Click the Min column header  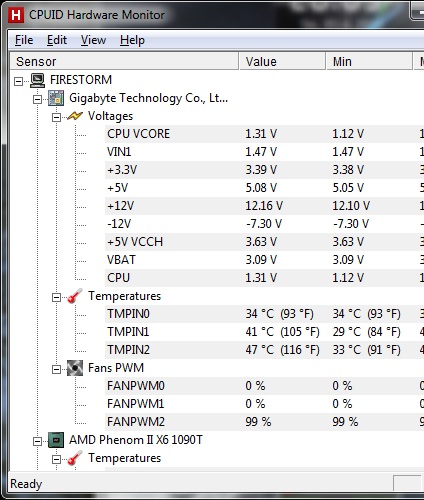click(x=369, y=61)
